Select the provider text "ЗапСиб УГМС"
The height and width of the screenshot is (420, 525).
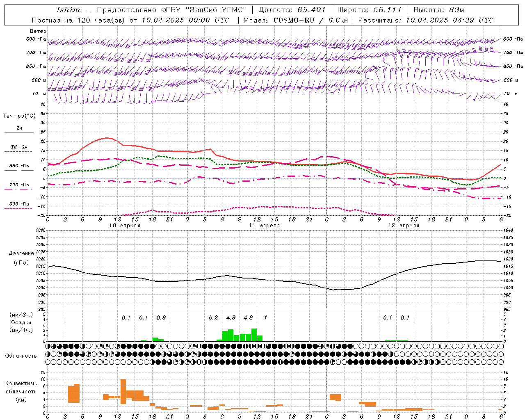click(x=216, y=9)
